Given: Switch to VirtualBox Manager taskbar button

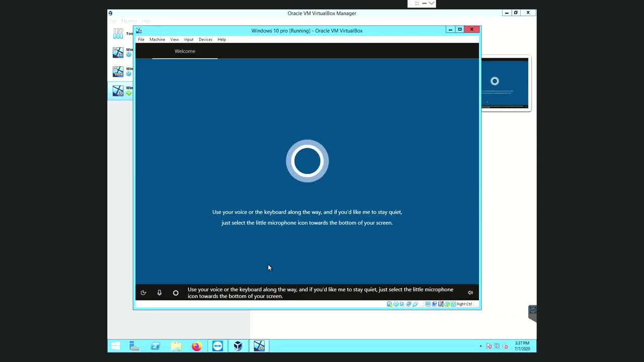Looking at the screenshot, I should coord(238,346).
